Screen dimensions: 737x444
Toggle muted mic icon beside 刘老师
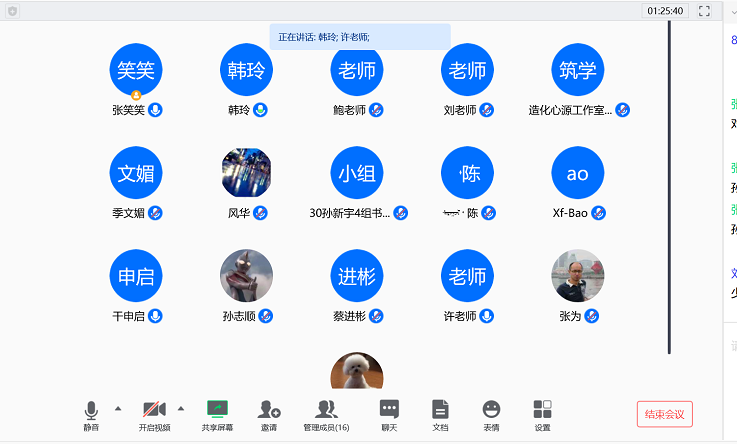tap(487, 110)
